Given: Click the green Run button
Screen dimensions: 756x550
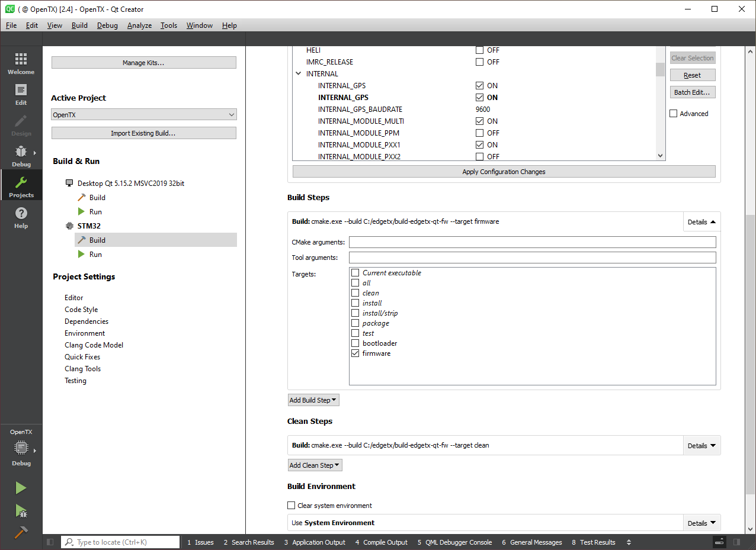Looking at the screenshot, I should pyautogui.click(x=21, y=488).
